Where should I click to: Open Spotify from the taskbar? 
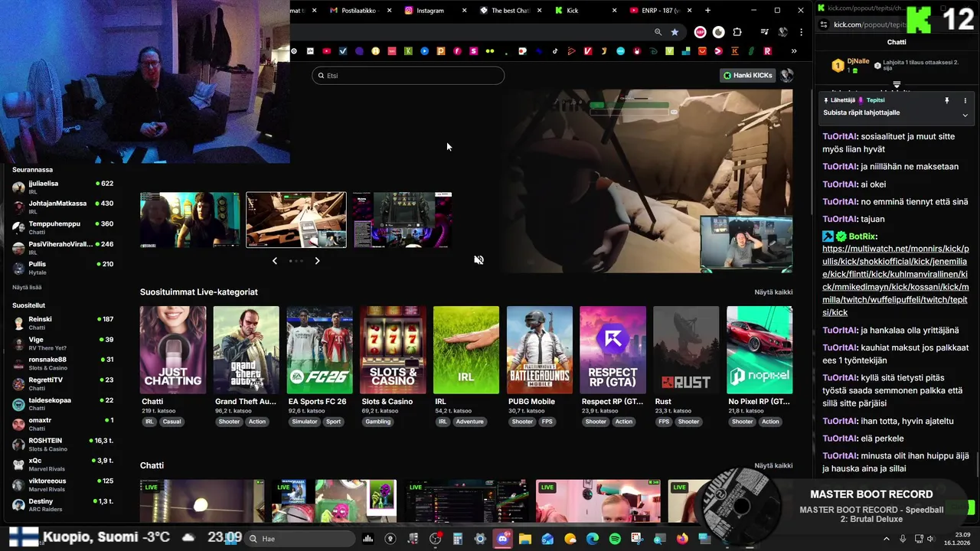pyautogui.click(x=615, y=539)
